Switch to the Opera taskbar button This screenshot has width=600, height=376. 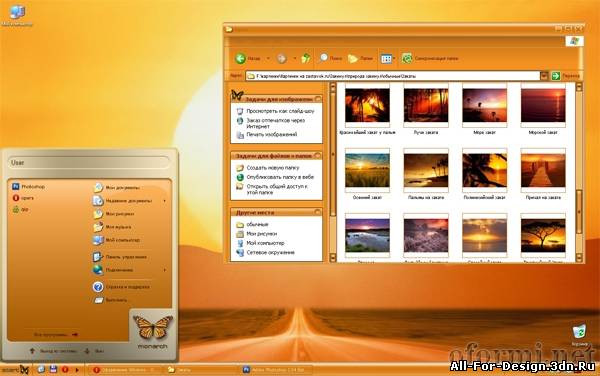pos(126,370)
